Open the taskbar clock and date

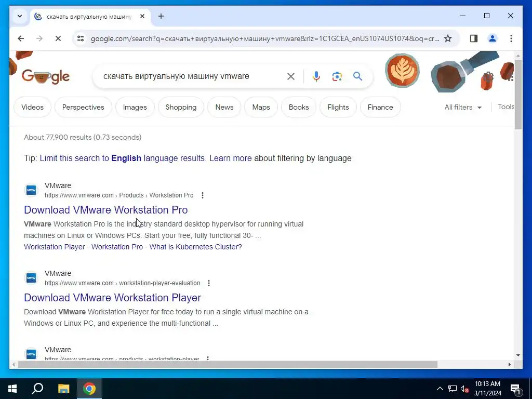point(487,389)
